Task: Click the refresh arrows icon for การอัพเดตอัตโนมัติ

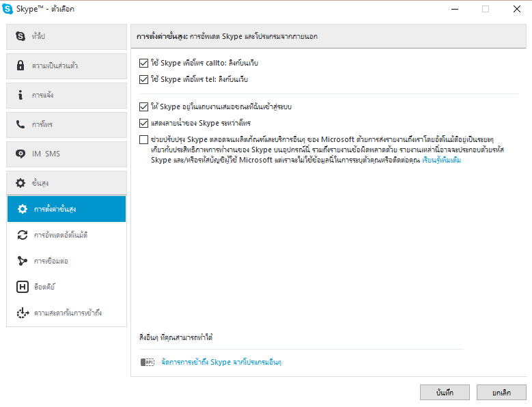Action: pyautogui.click(x=23, y=235)
